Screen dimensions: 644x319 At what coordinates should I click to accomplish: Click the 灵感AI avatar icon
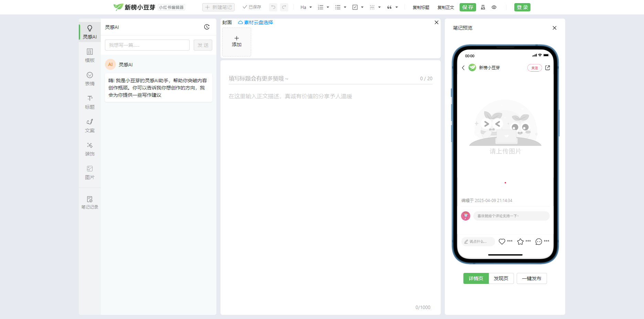pos(110,64)
